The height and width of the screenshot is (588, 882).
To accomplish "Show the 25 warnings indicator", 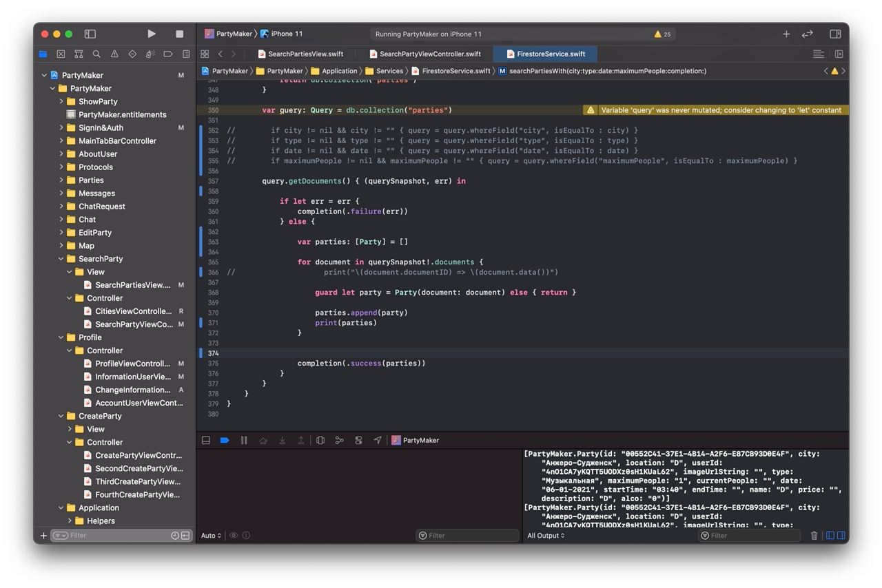I will point(662,34).
